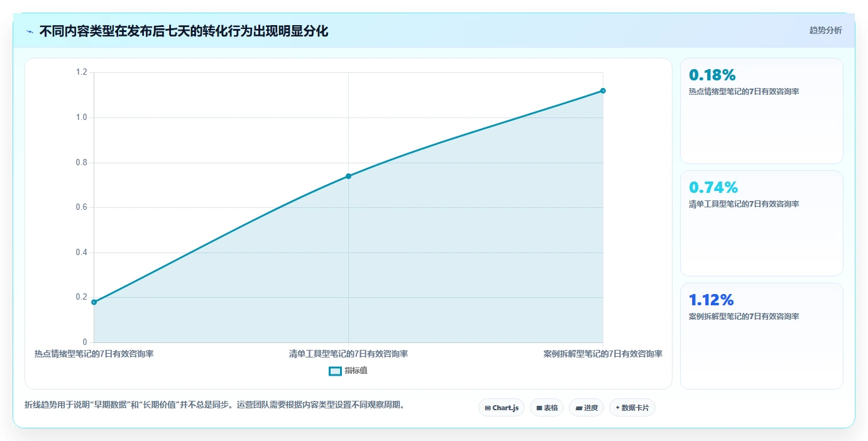Click card label 清单工具型笔记的7日有效咨询率

(744, 204)
